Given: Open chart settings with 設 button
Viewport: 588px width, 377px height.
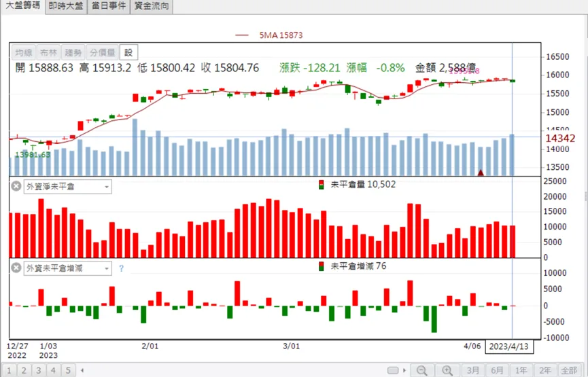Looking at the screenshot, I should coord(128,52).
